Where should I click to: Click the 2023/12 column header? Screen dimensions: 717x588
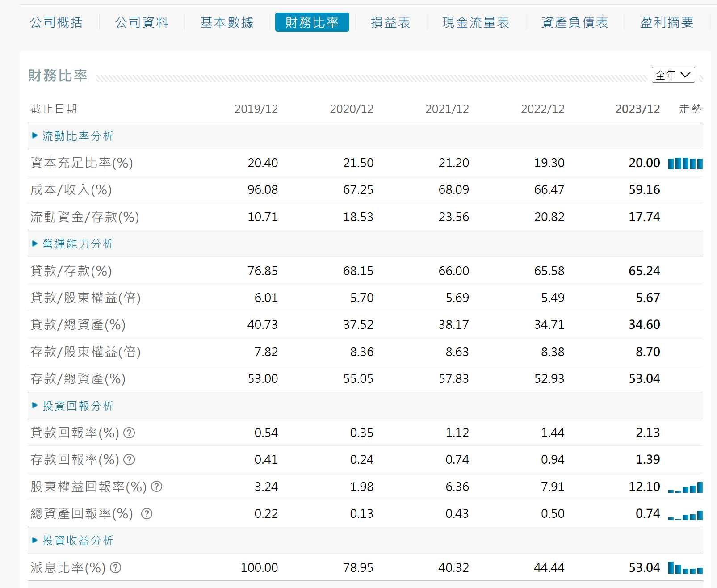coord(637,109)
